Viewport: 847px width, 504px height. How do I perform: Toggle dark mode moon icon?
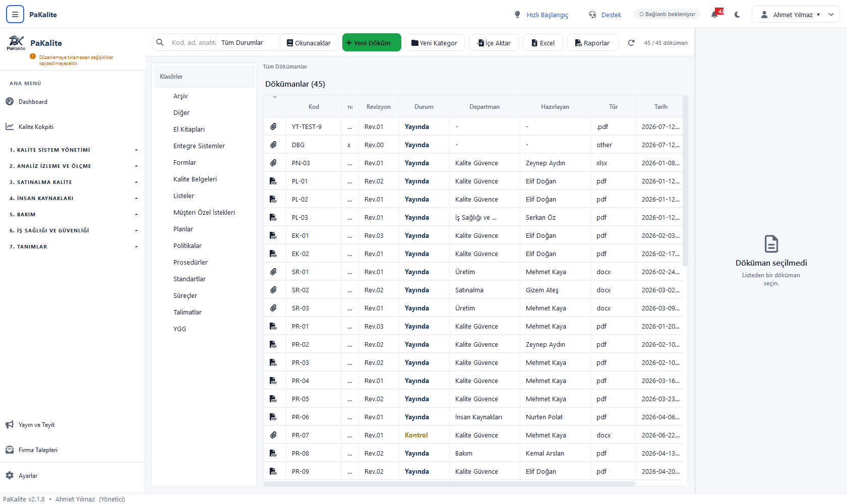[x=737, y=15]
